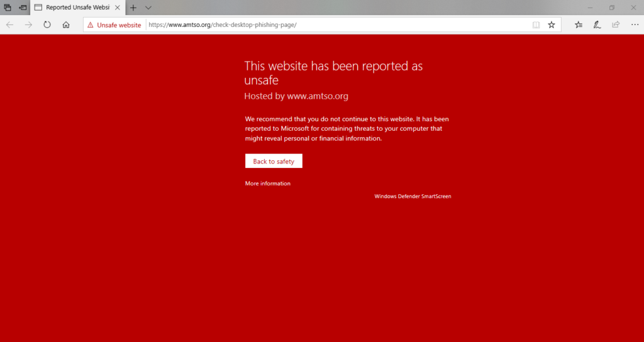Share this page icon
Viewport: 644px width, 342px height.
[x=616, y=25]
